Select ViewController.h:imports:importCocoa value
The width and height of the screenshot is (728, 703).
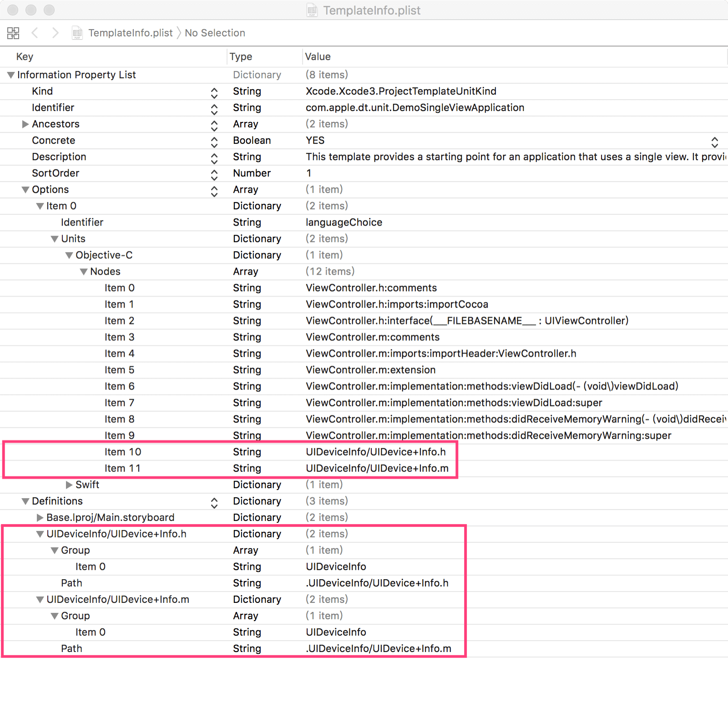pos(397,304)
